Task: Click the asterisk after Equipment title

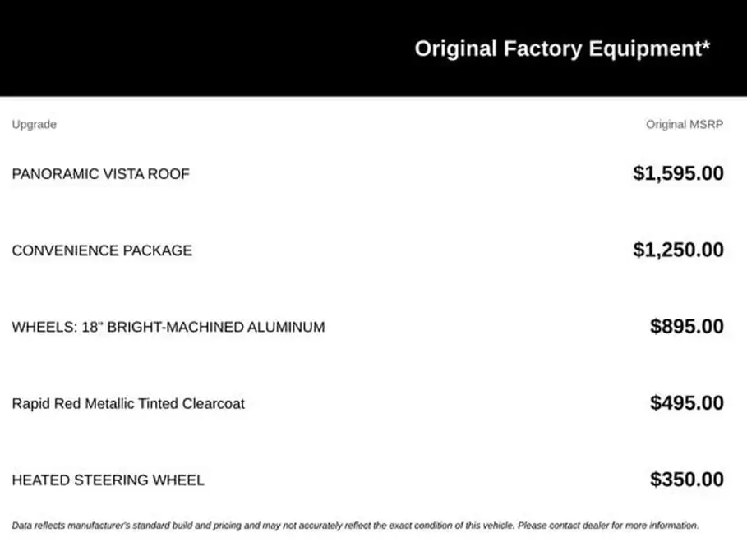Action: [706, 44]
